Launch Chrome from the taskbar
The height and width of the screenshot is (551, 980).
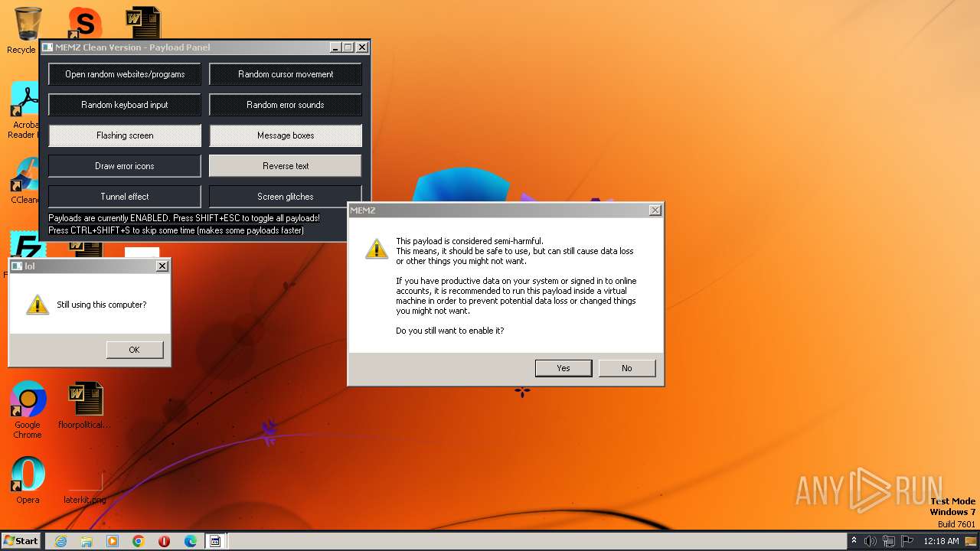[139, 541]
